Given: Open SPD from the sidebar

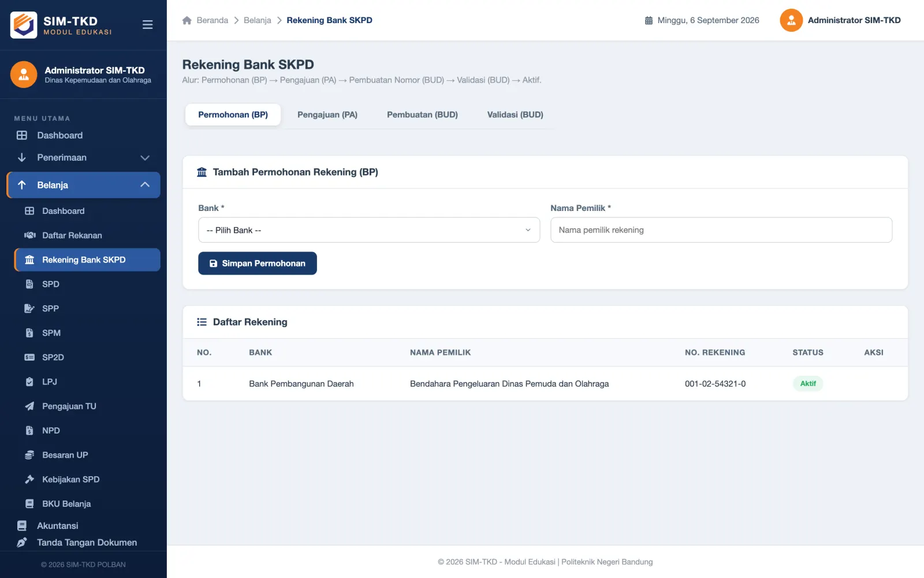Looking at the screenshot, I should [x=87, y=284].
